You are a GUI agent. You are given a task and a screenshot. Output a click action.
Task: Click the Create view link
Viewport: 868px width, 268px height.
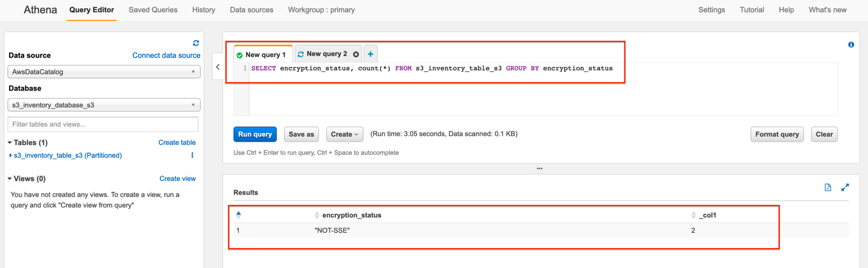click(177, 179)
